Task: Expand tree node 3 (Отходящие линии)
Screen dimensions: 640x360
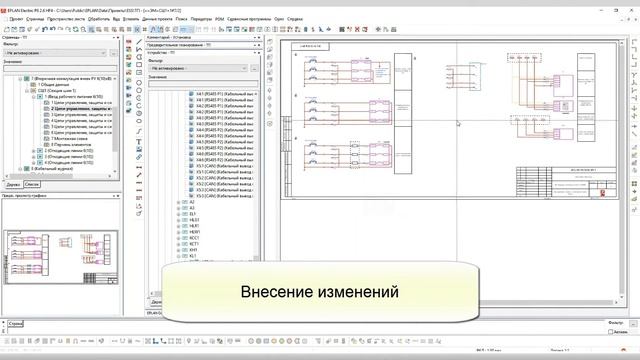Action: (x=34, y=157)
